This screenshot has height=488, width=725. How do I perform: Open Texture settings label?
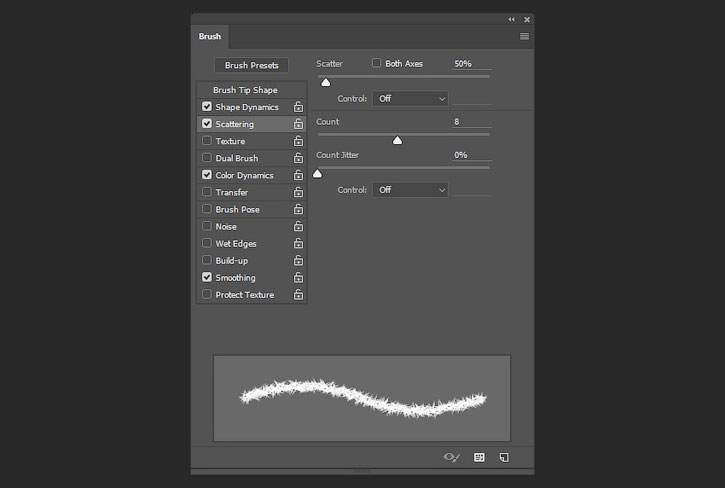click(230, 141)
